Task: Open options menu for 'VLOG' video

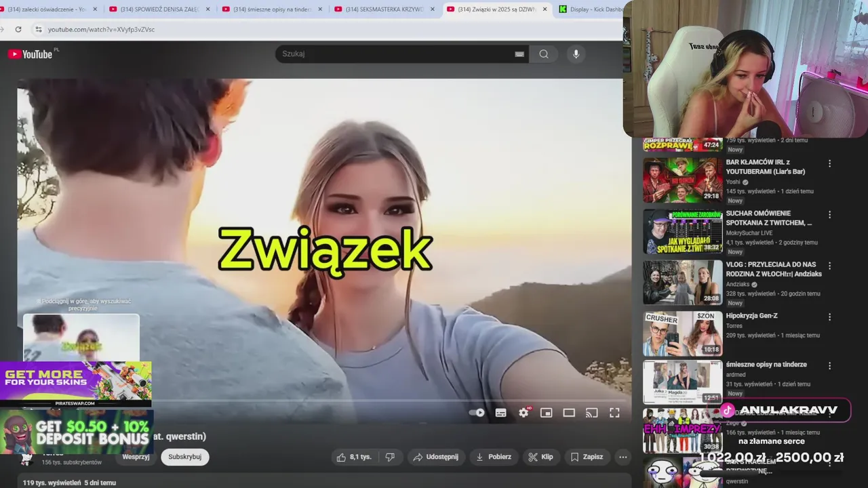Action: (x=829, y=266)
